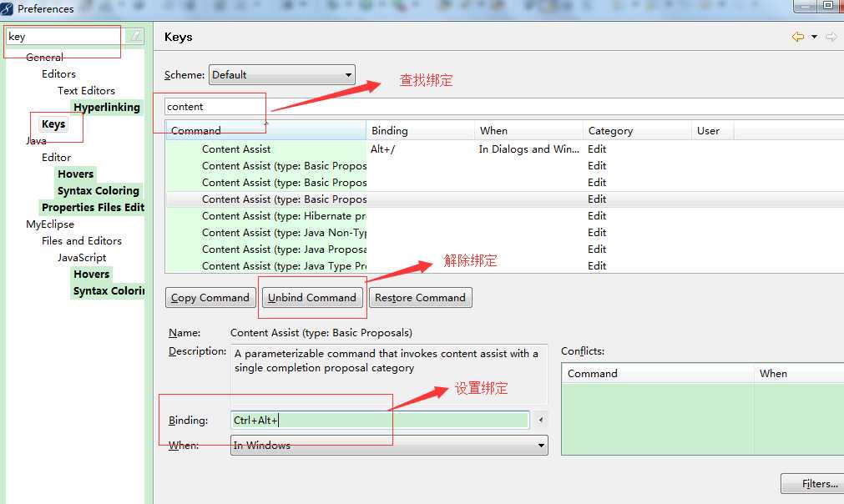Open the Keys preferences page

53,123
